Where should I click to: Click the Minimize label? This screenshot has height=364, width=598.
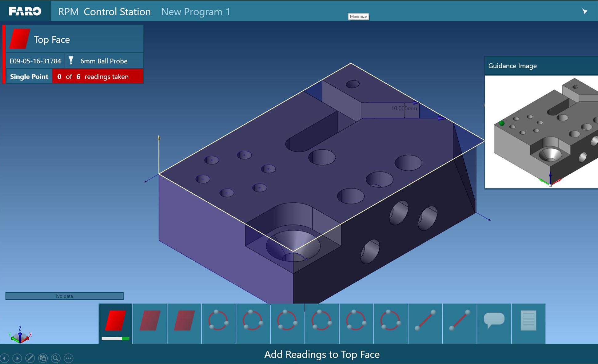358,16
